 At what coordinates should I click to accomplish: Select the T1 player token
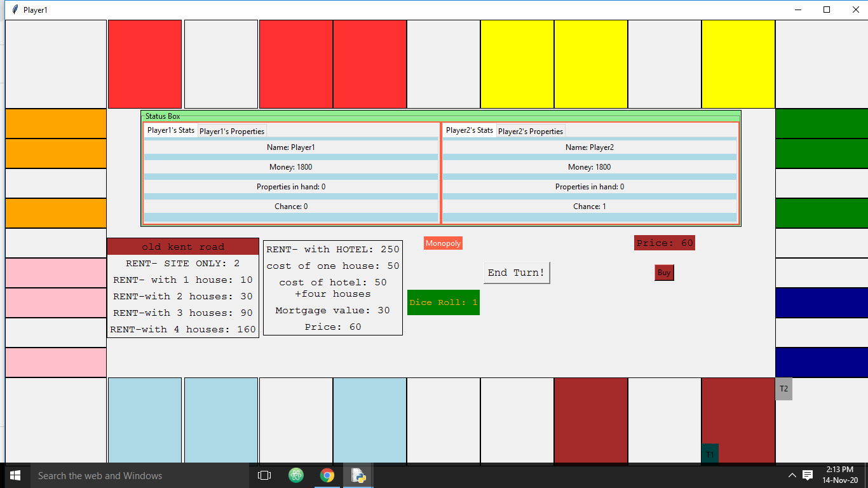tap(710, 454)
